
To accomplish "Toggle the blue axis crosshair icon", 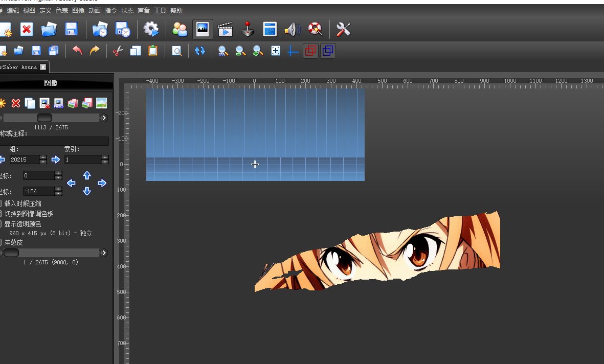I will click(293, 51).
